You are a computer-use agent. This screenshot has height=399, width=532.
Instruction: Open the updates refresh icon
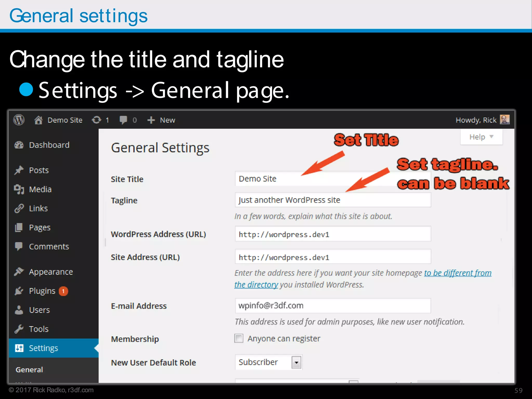[96, 120]
